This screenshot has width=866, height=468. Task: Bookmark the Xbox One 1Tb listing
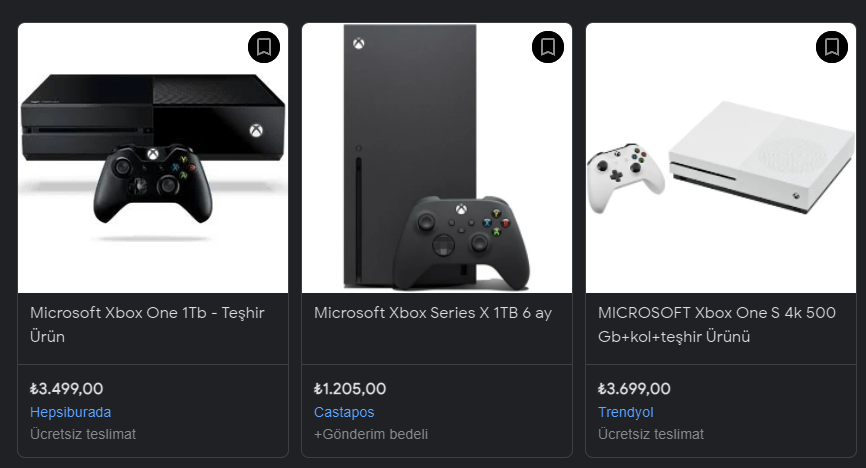pyautogui.click(x=264, y=47)
